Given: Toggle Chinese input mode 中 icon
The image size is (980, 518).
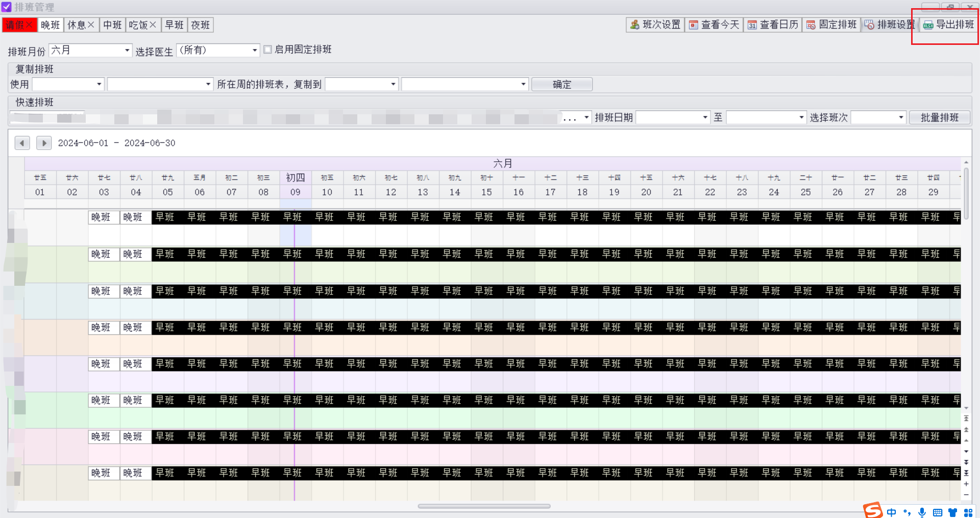Looking at the screenshot, I should pyautogui.click(x=892, y=512).
